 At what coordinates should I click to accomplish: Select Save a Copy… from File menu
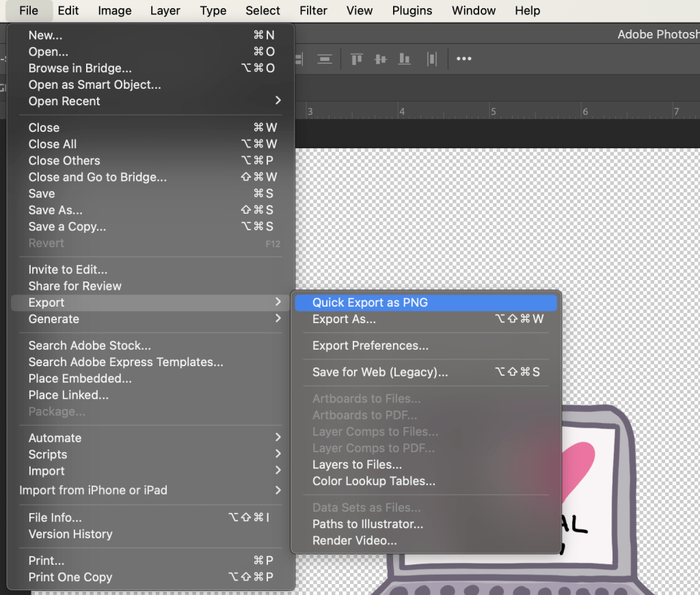coord(67,227)
